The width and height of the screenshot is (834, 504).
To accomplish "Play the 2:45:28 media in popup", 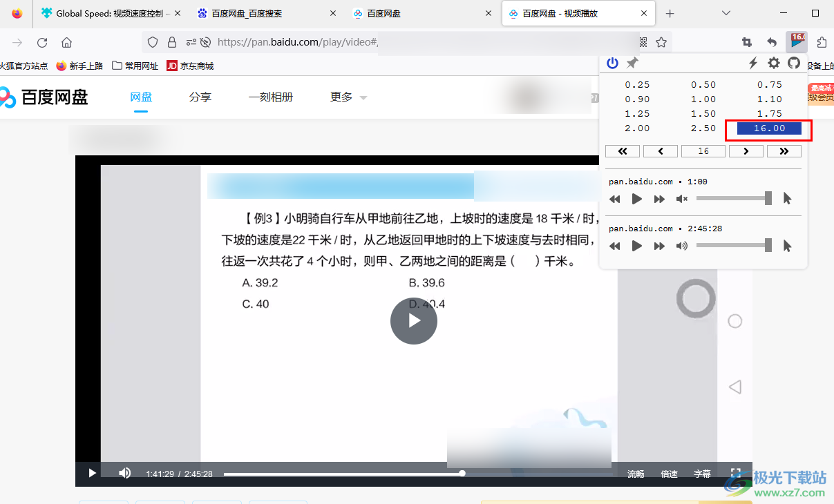I will coord(637,246).
